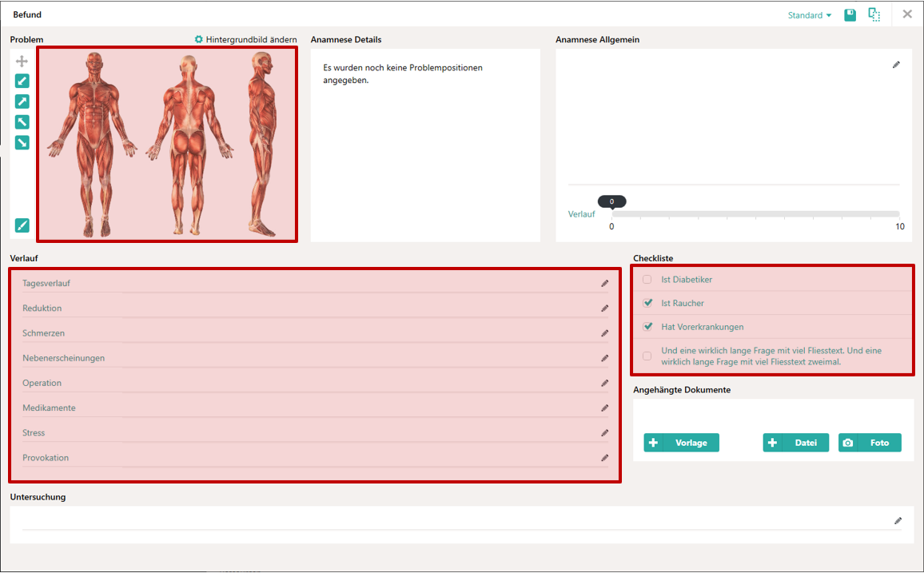
Task: Activate the move cross-arrows tool
Action: click(x=22, y=61)
